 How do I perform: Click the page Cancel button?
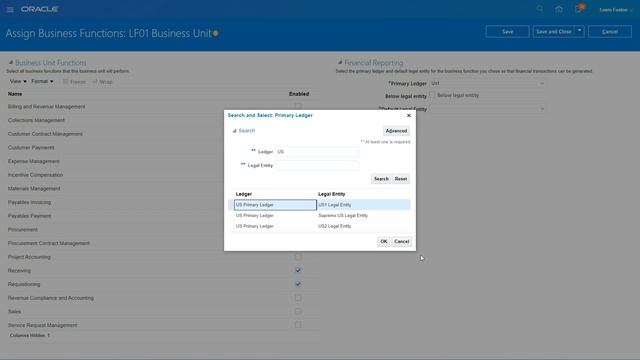click(x=610, y=31)
